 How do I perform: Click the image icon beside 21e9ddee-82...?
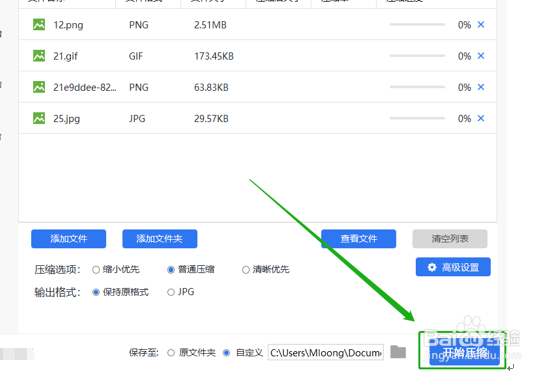coord(39,87)
